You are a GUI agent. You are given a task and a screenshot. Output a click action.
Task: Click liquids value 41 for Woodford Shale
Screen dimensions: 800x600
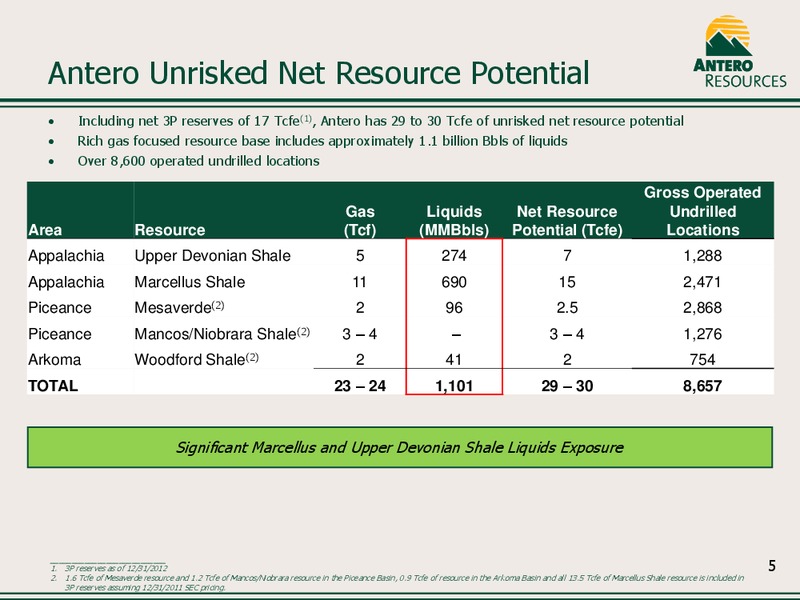click(454, 360)
